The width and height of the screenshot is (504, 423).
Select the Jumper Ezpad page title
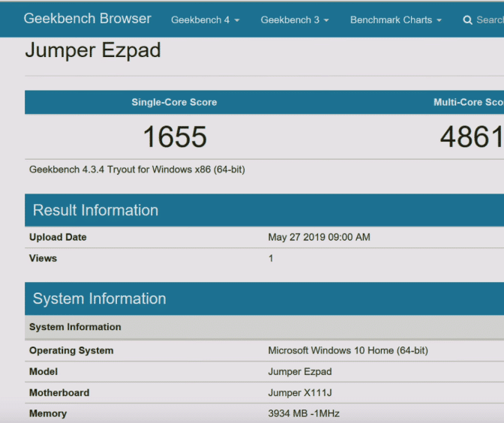[x=93, y=50]
